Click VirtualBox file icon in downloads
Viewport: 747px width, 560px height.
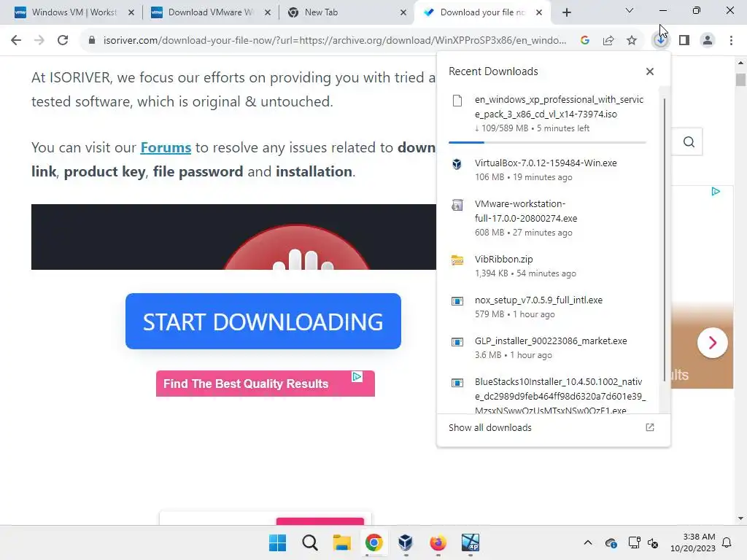[457, 164]
